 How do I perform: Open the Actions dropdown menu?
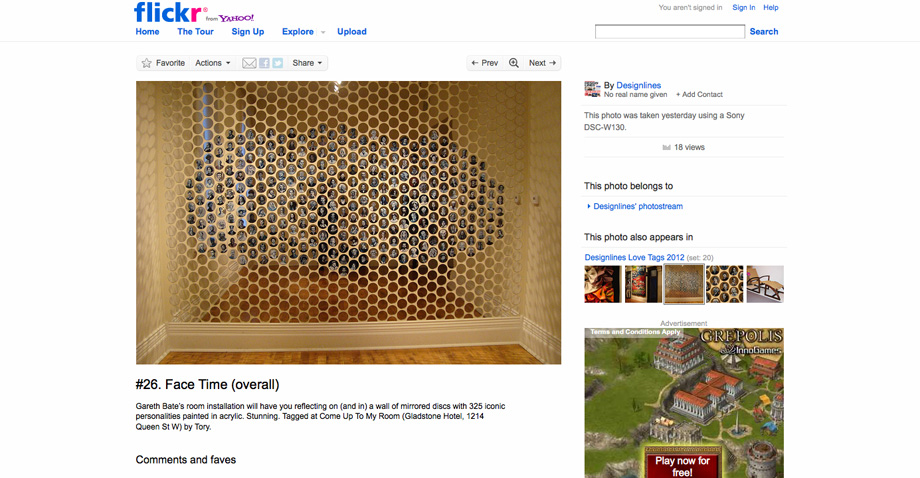point(212,63)
